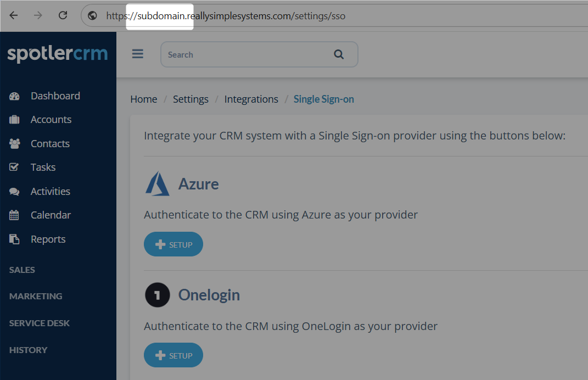Open Contacts in the sidebar
Image resolution: width=588 pixels, height=380 pixels.
[51, 144]
